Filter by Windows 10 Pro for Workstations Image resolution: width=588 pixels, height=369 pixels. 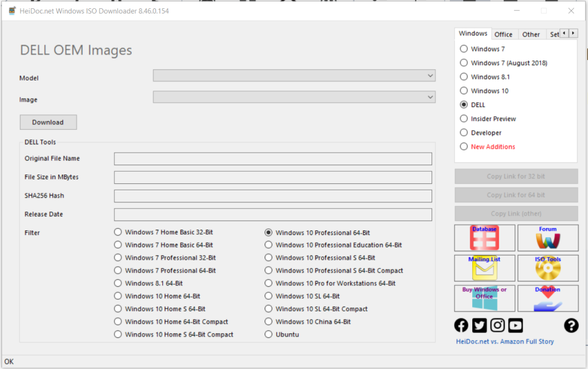(330, 283)
